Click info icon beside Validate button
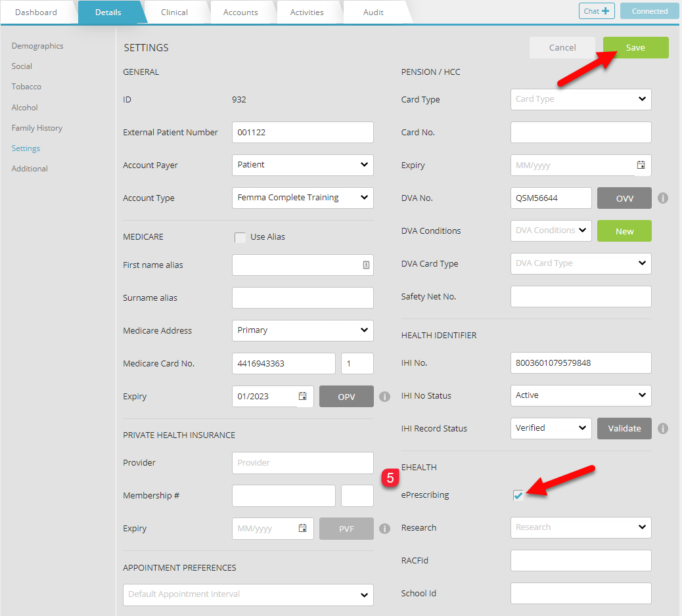Screen dimensions: 682x616 coord(662,429)
